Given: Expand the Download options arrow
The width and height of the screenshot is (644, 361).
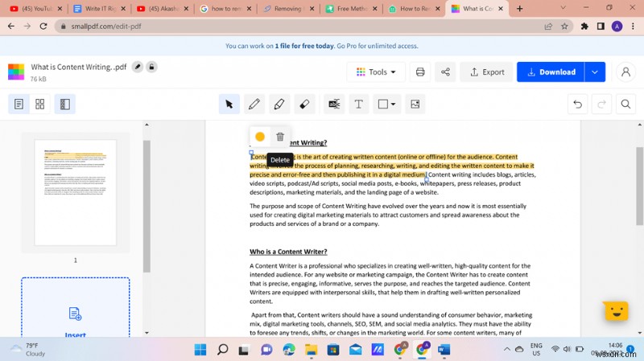Looking at the screenshot, I should pyautogui.click(x=595, y=72).
